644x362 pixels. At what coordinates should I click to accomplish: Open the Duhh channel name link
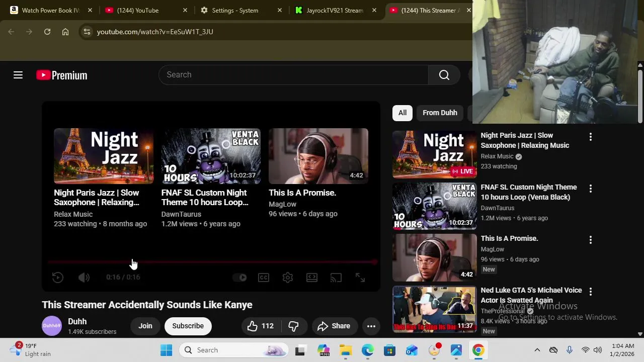click(x=77, y=321)
